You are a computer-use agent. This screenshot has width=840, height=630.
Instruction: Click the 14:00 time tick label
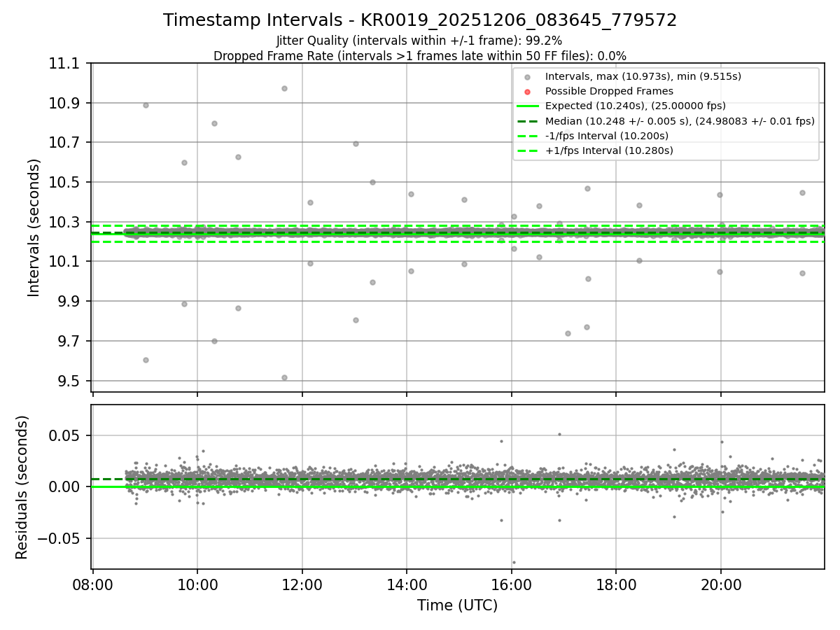pyautogui.click(x=407, y=584)
